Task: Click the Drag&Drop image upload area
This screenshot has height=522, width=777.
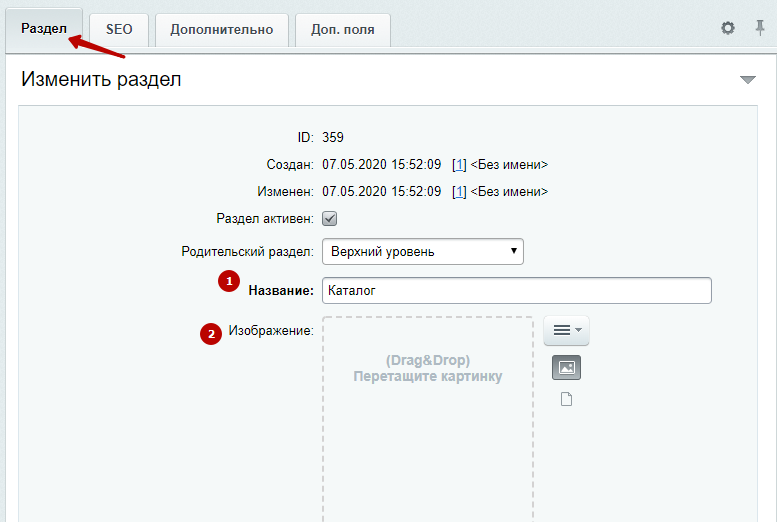Action: click(x=428, y=418)
